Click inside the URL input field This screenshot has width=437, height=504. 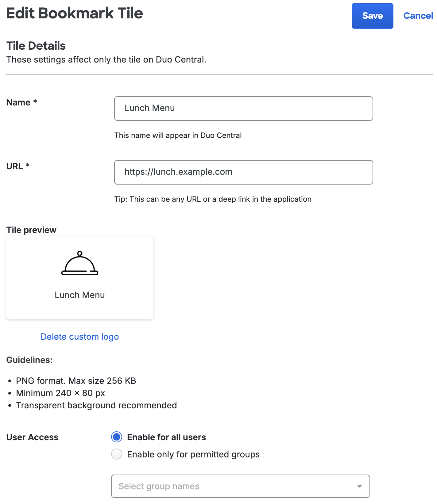tap(243, 172)
